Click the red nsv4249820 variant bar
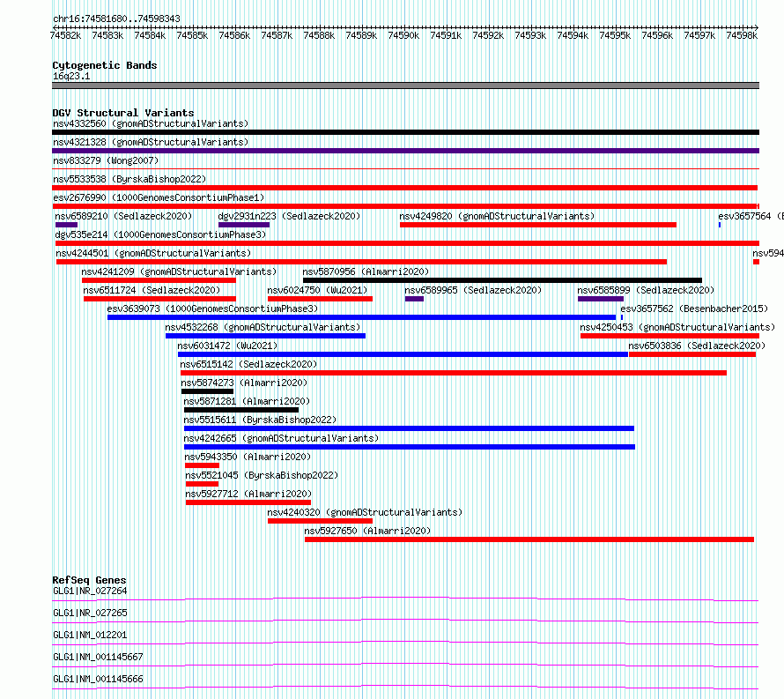The width and height of the screenshot is (784, 699). click(538, 225)
